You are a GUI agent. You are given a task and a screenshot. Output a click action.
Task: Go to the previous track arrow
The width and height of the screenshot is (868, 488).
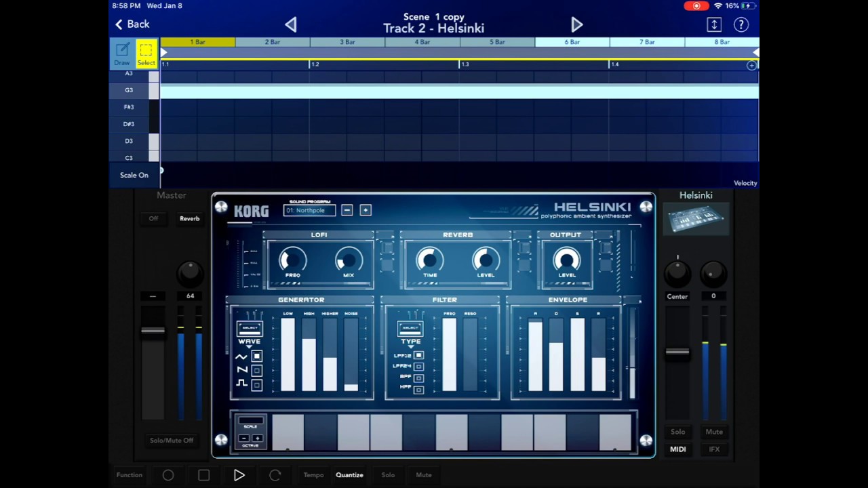[291, 25]
